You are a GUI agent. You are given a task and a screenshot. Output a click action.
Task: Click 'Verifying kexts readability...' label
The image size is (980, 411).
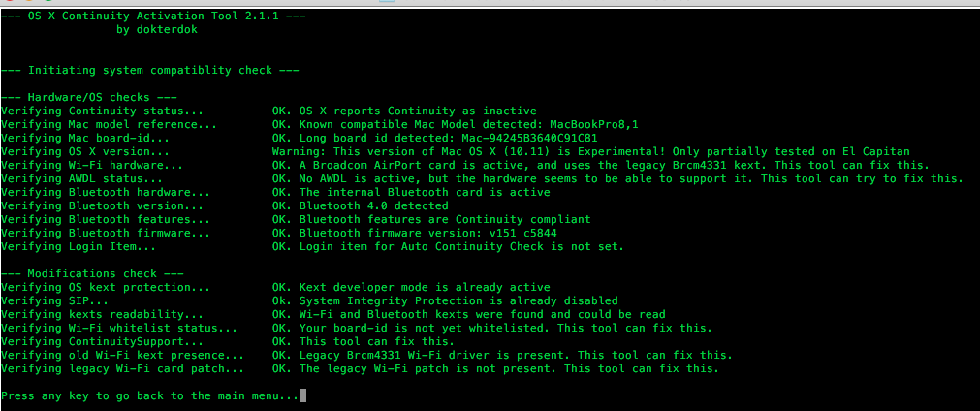coord(102,314)
